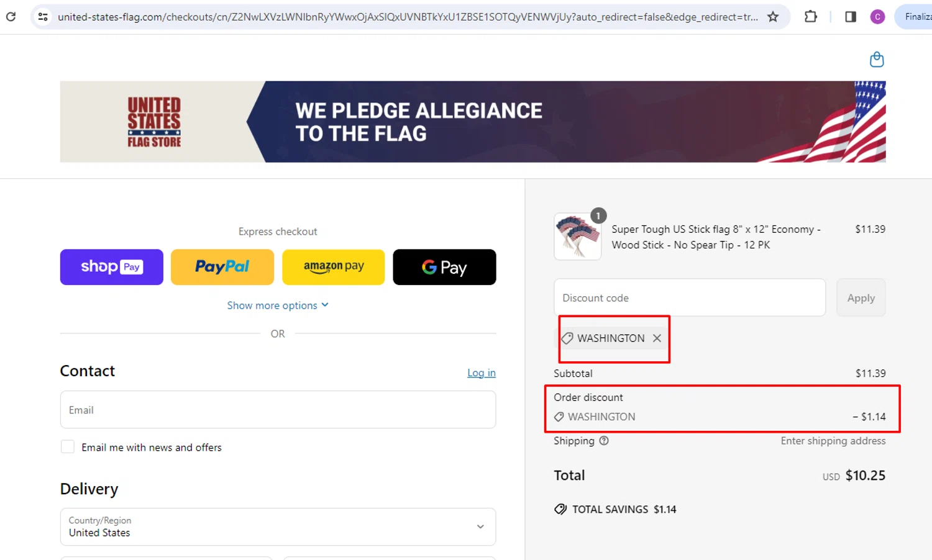Viewport: 932px width, 560px height.
Task: Open site information icon in address bar
Action: tap(43, 17)
